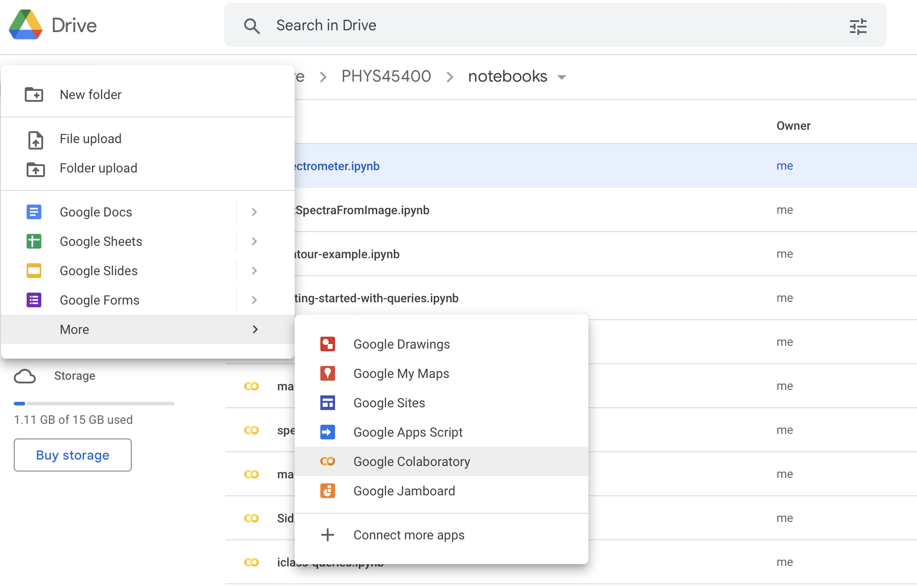This screenshot has height=588, width=917.
Task: Click the storage usage progress bar
Action: (94, 404)
